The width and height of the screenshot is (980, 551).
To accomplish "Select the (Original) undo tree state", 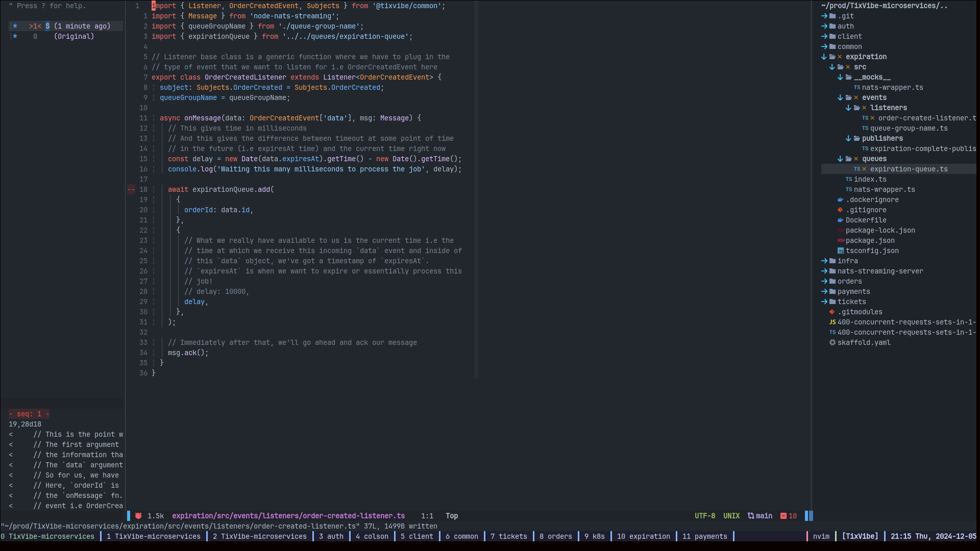I will click(73, 36).
